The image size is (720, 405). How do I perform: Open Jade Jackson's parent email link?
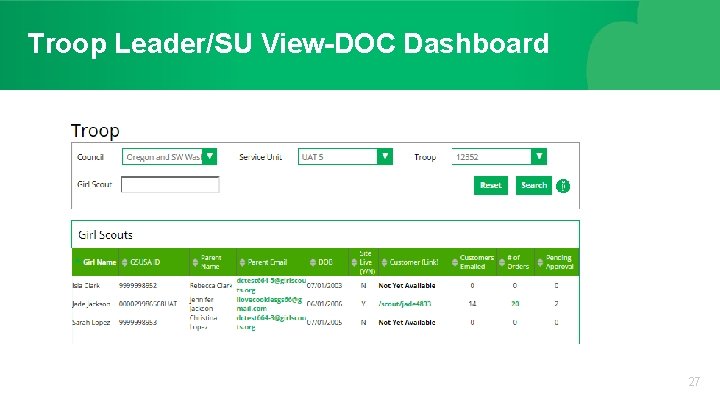269,304
